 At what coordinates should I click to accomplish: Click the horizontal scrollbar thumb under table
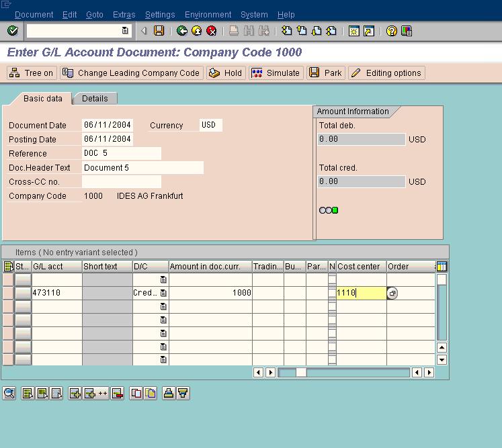[301, 373]
